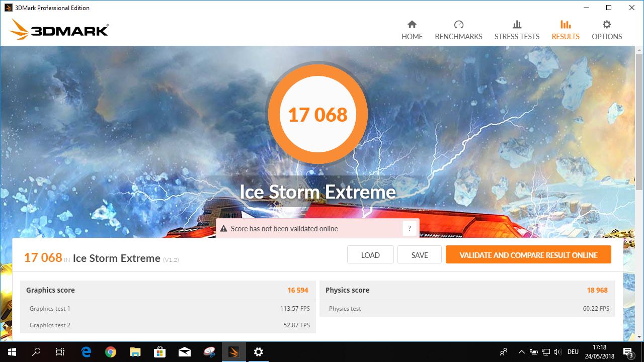This screenshot has height=362, width=644.
Task: Open the Action Center notifications
Action: (x=628, y=352)
